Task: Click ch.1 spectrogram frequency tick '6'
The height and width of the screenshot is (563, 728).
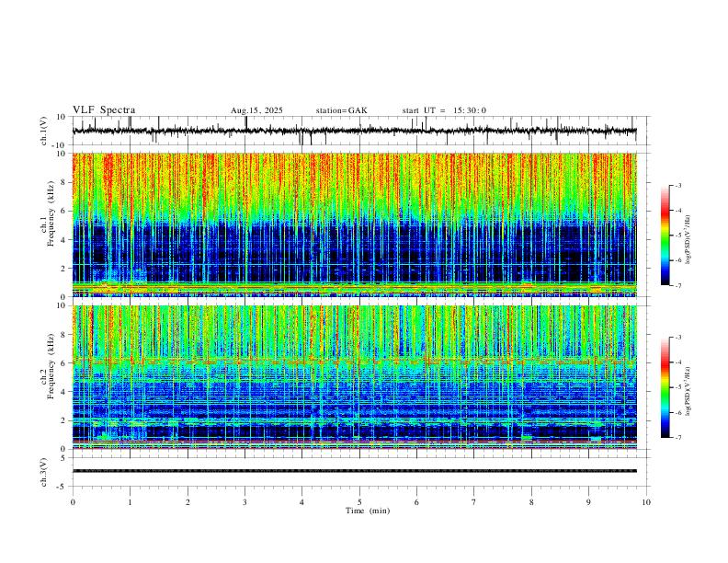Action: 64,211
